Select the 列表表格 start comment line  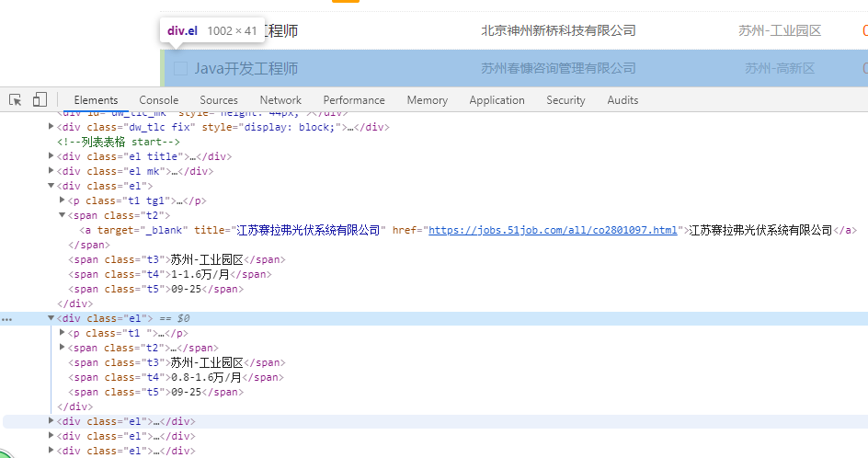coord(119,142)
